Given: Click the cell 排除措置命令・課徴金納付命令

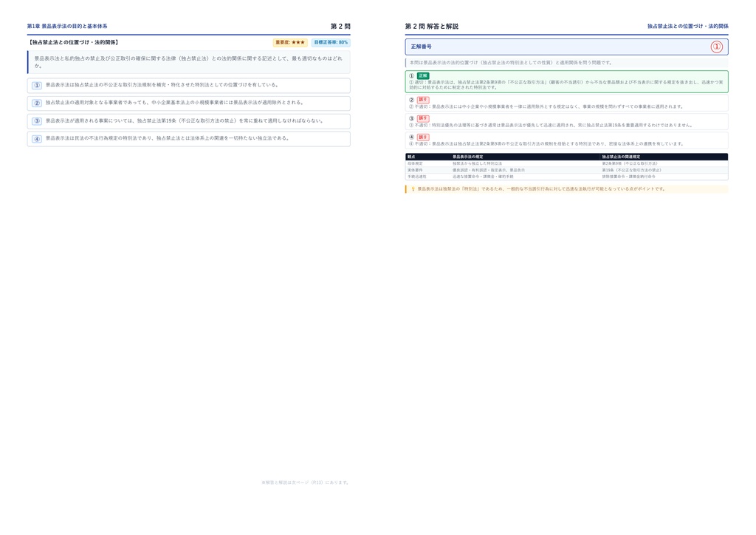Looking at the screenshot, I should (x=629, y=177).
